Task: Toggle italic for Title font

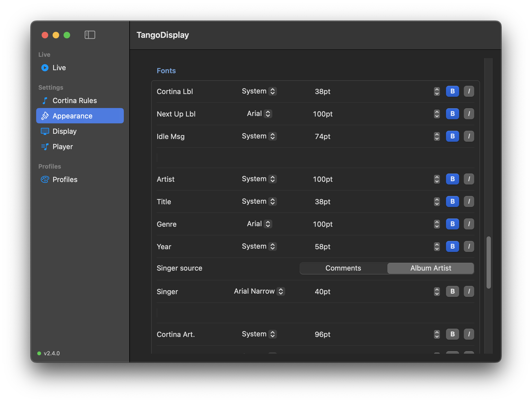Action: point(469,201)
